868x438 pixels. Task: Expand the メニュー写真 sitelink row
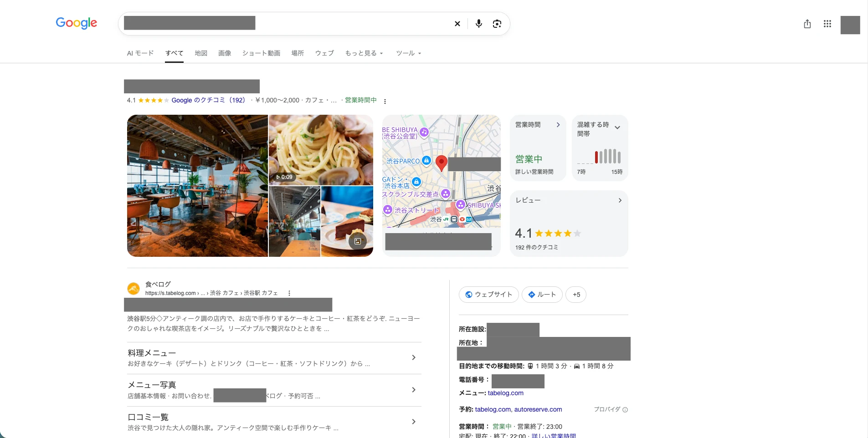pyautogui.click(x=274, y=390)
